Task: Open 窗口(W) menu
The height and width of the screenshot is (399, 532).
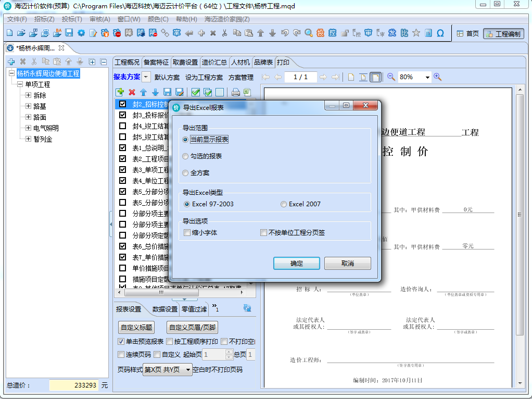Action: click(x=129, y=19)
